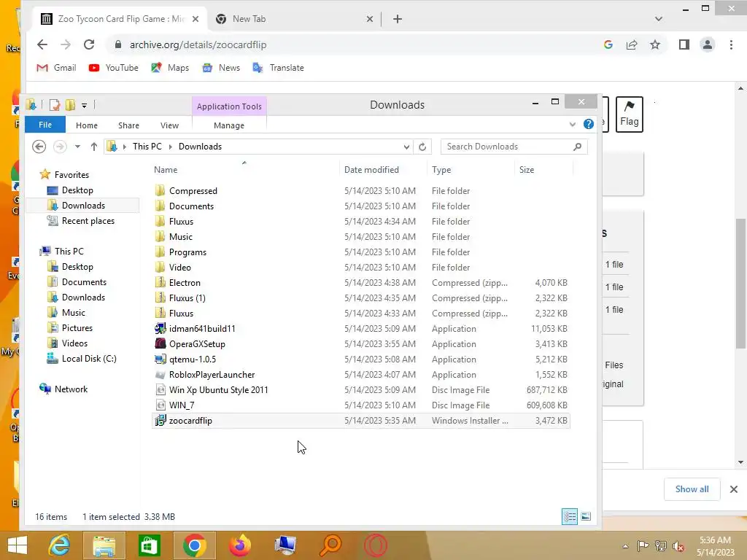Click the Search Downloads field

514,147
